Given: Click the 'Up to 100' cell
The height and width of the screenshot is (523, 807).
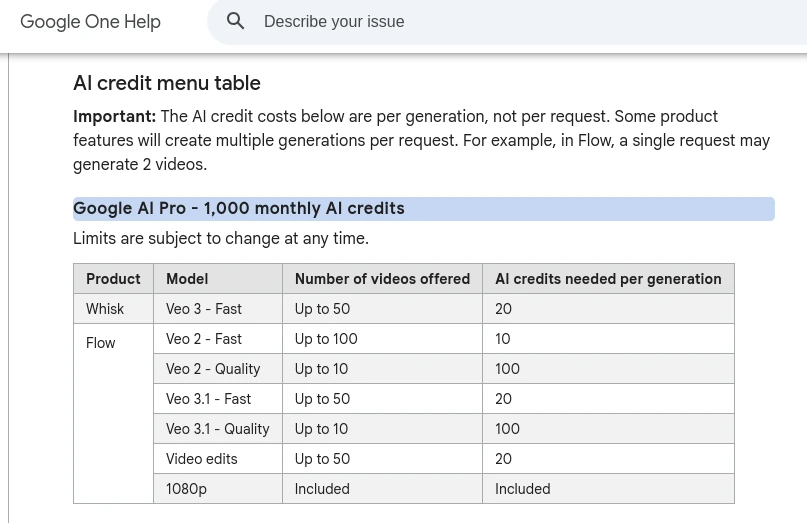Looking at the screenshot, I should [x=382, y=339].
